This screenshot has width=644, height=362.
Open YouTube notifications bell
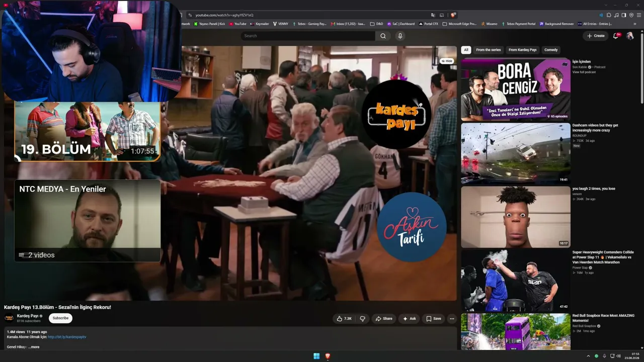[616, 36]
